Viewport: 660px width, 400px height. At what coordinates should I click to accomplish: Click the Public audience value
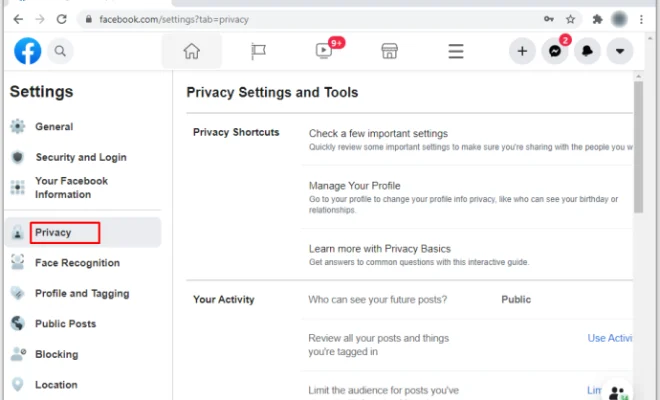[x=516, y=299]
